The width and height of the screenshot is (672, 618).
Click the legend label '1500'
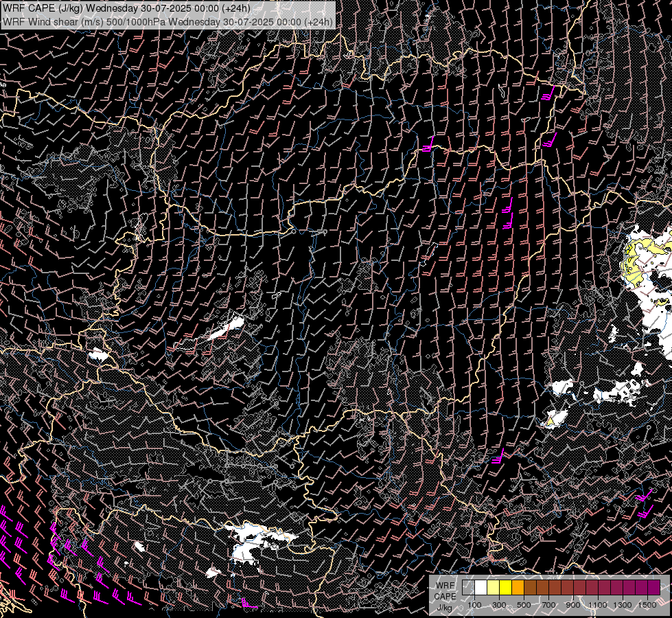647,605
